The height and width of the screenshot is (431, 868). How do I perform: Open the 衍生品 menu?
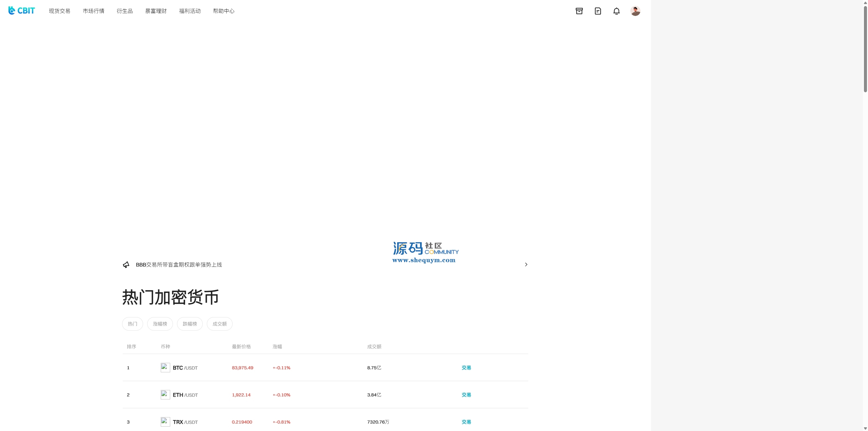click(124, 11)
